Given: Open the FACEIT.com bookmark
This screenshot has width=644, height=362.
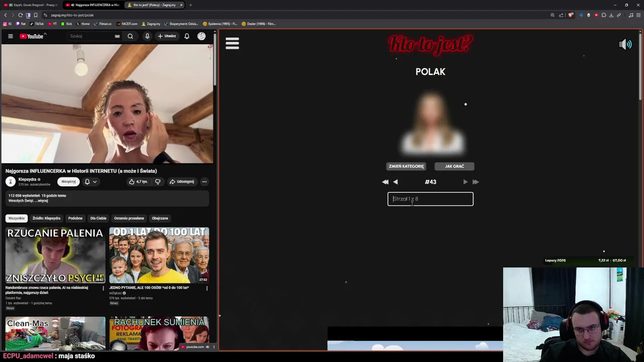Looking at the screenshot, I should [127, 24].
